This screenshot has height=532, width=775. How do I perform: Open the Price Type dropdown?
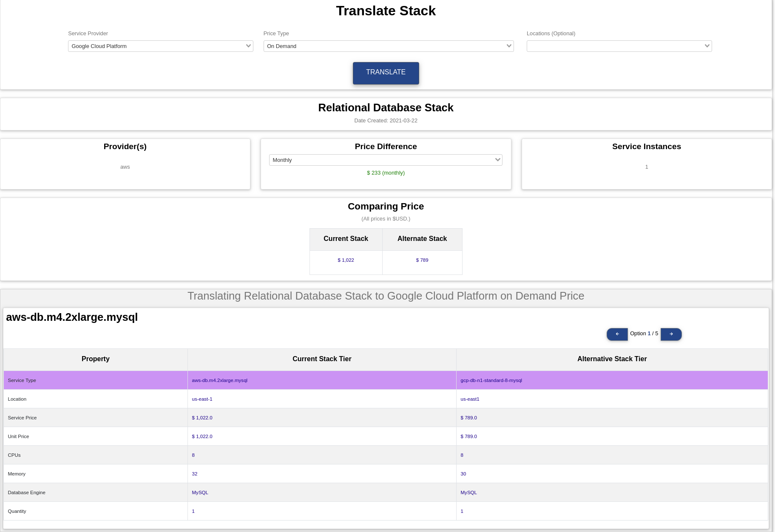point(389,46)
